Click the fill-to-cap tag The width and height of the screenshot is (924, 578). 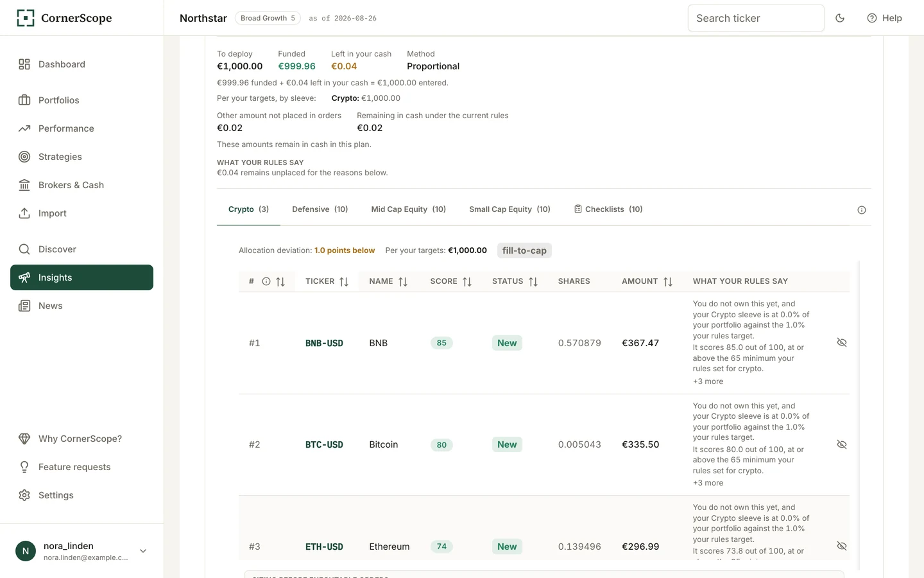click(x=524, y=250)
